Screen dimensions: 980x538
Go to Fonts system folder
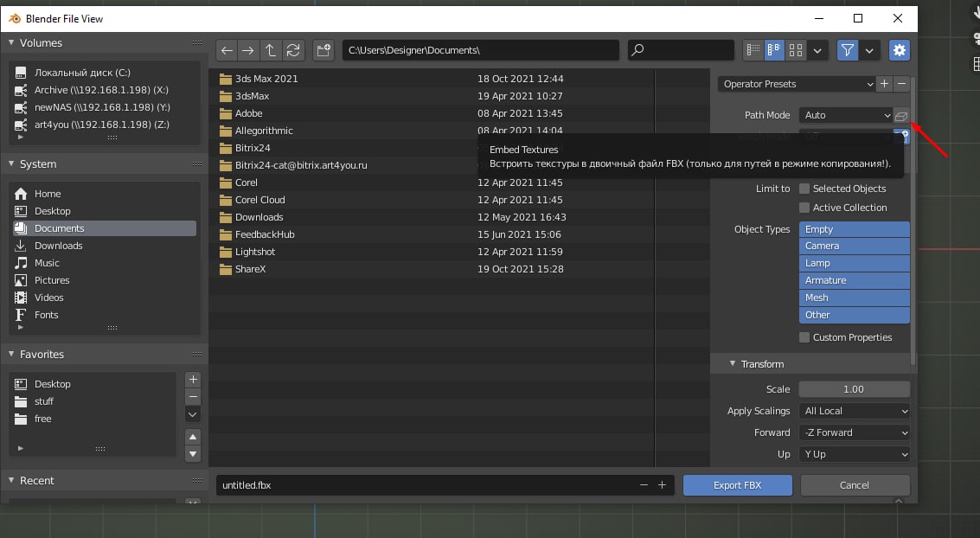point(105,315)
